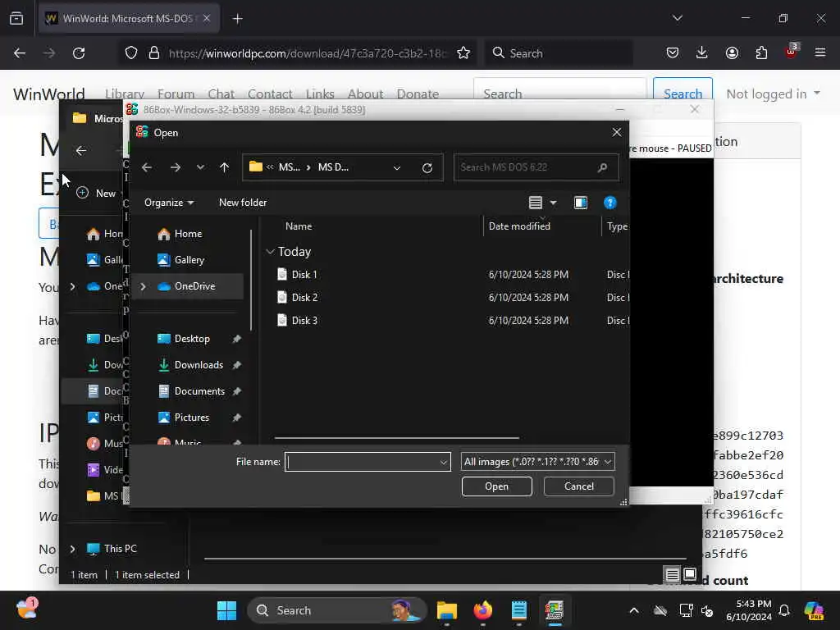Viewport: 840px width, 630px height.
Task: Open File Explorer from the taskbar
Action: [x=447, y=610]
